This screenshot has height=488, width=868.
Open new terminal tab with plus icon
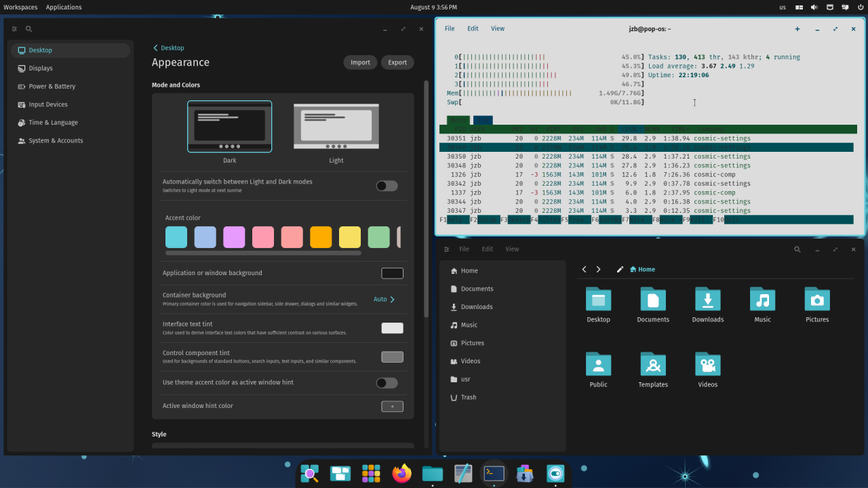point(797,29)
